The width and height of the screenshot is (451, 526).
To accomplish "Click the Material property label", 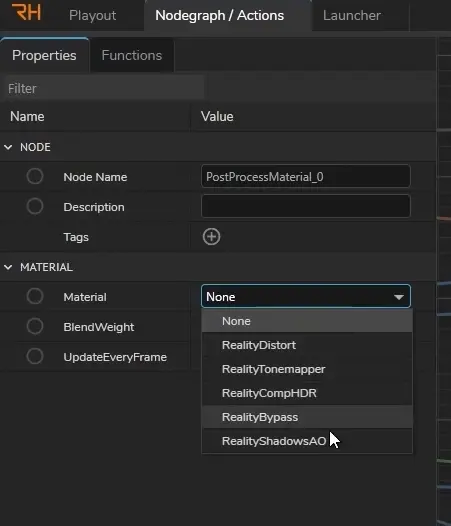I will click(x=85, y=297).
